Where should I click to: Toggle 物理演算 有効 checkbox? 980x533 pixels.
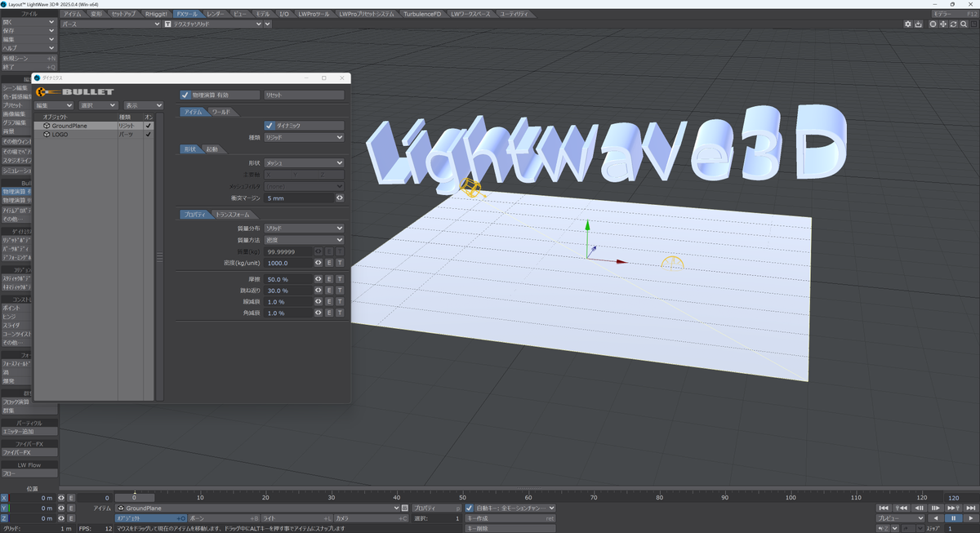185,95
